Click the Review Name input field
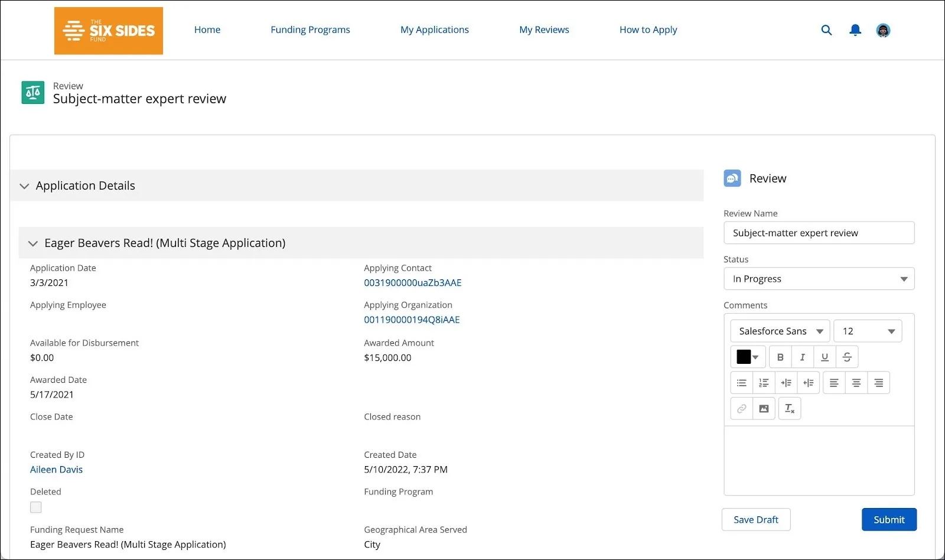945x560 pixels. [819, 233]
